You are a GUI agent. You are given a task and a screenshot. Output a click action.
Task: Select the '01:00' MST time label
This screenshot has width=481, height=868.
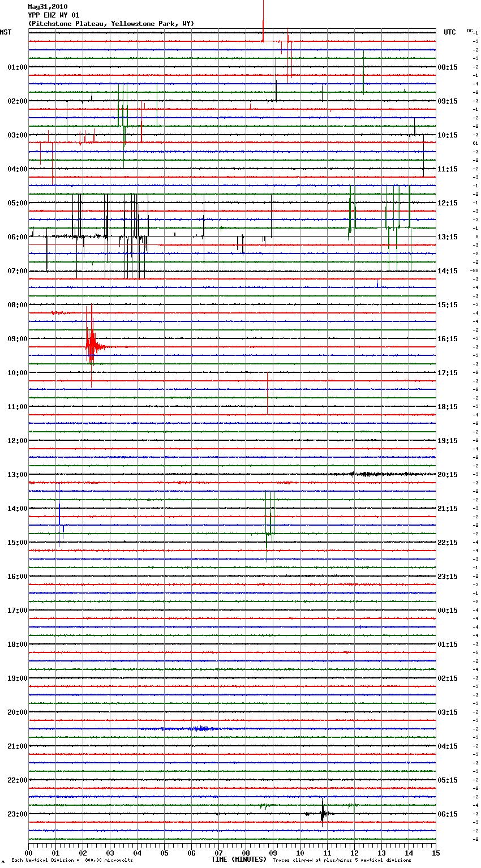pyautogui.click(x=18, y=67)
